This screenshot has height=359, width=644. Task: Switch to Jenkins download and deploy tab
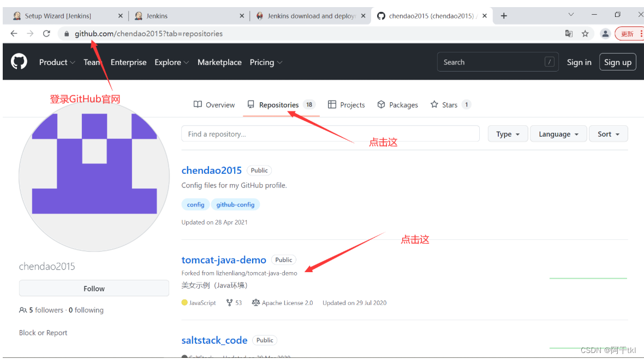coord(310,16)
